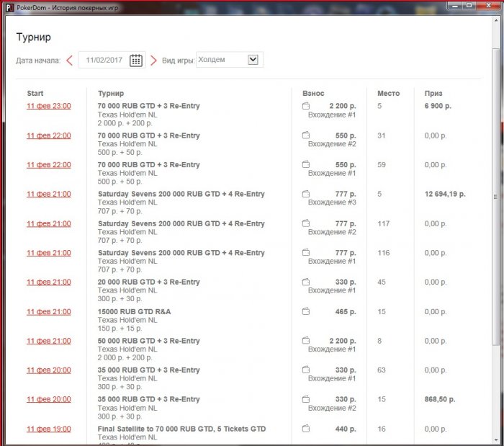The width and height of the screenshot is (504, 446).
Task: Click the vertical scrollbar thumb
Action: pos(495,197)
